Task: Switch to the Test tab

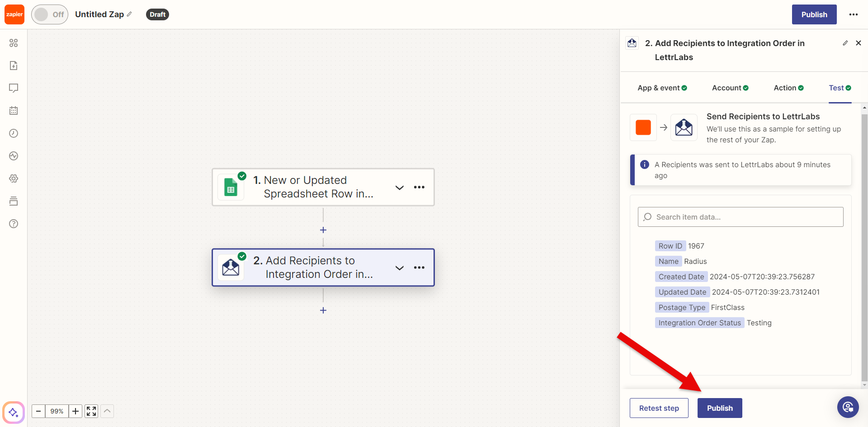Action: tap(840, 88)
